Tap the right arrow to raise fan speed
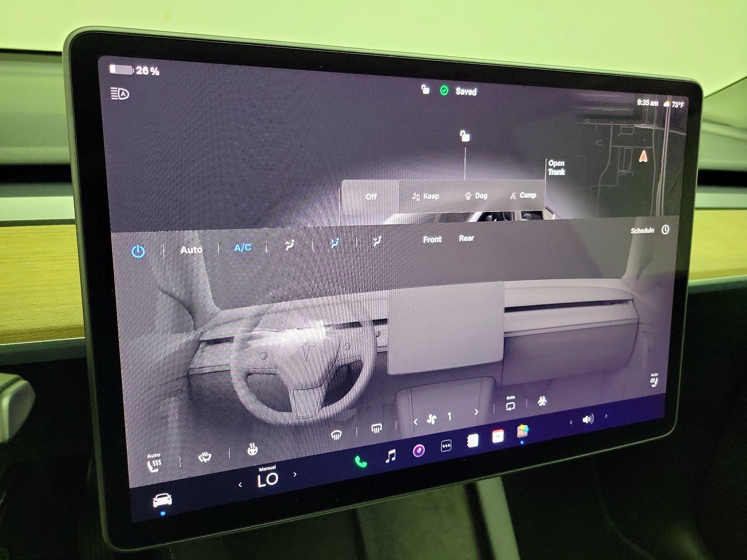The height and width of the screenshot is (560, 747). click(x=477, y=411)
